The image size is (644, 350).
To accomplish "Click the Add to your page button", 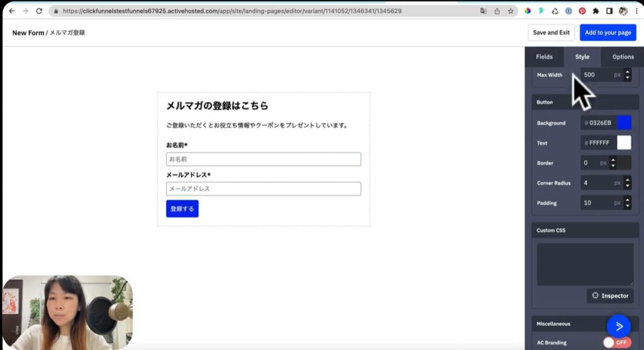I will 608,33.
